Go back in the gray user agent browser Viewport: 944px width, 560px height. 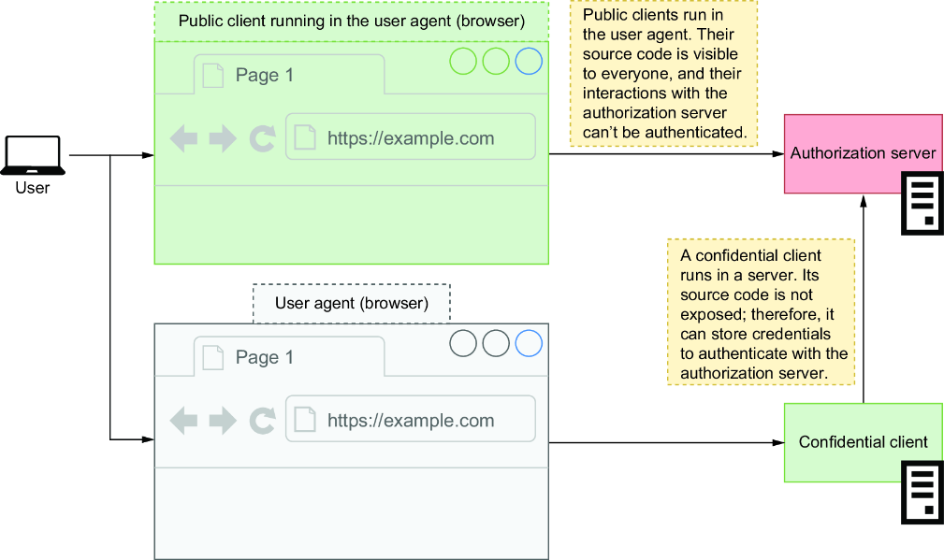tap(183, 421)
